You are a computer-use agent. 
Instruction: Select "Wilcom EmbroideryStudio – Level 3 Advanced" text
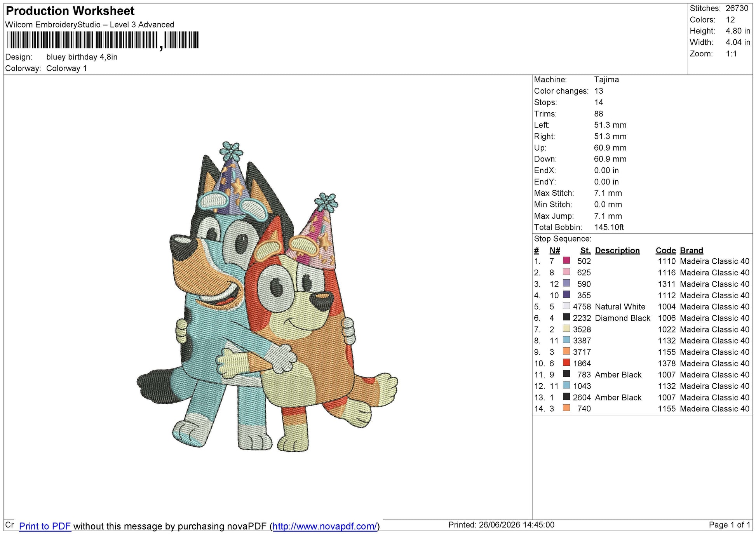tap(90, 24)
